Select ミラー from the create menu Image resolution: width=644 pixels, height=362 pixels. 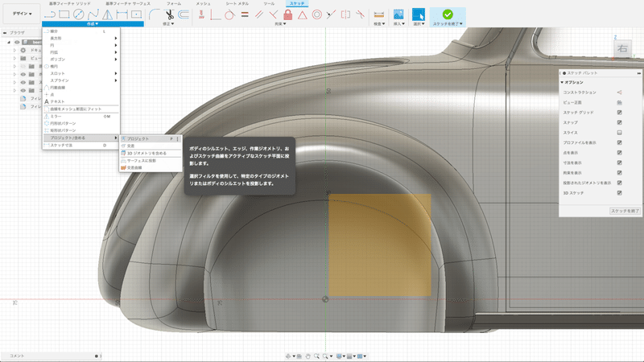pyautogui.click(x=56, y=116)
